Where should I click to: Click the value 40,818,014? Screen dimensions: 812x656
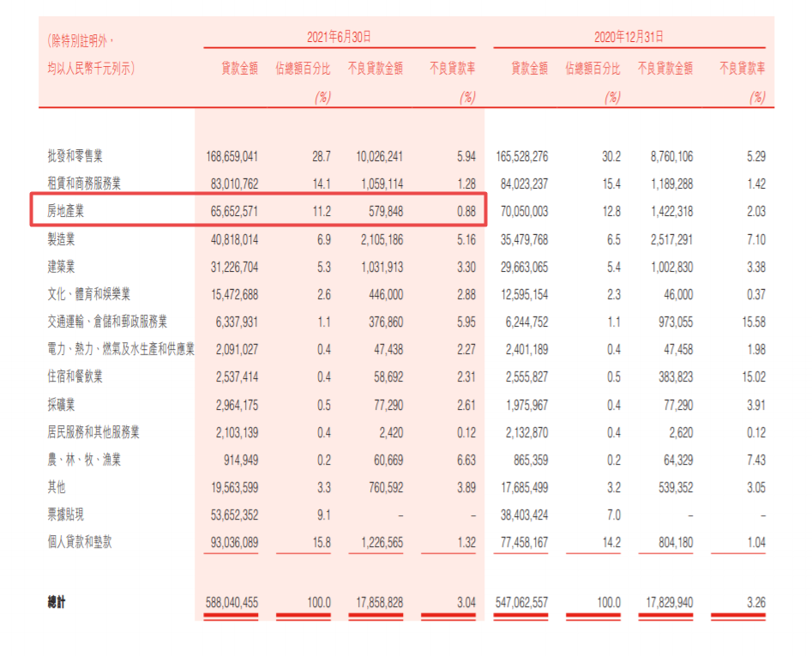234,240
